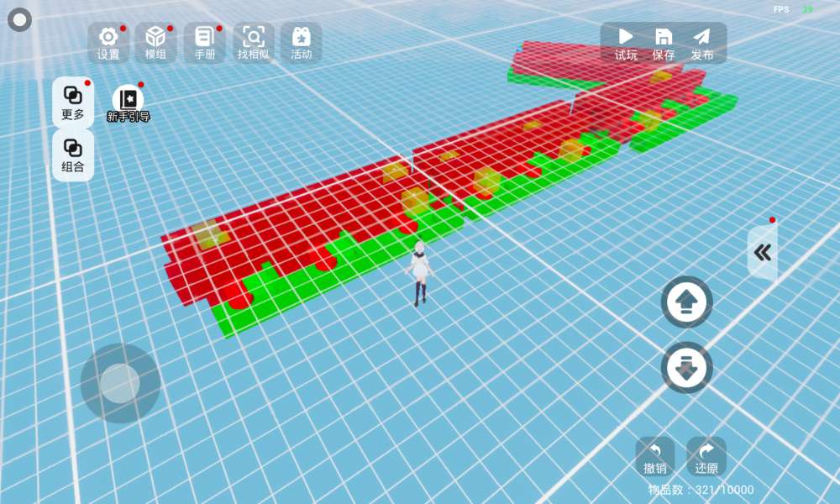Open the 活动 events icon
Image resolution: width=840 pixels, height=504 pixels.
pos(301,42)
